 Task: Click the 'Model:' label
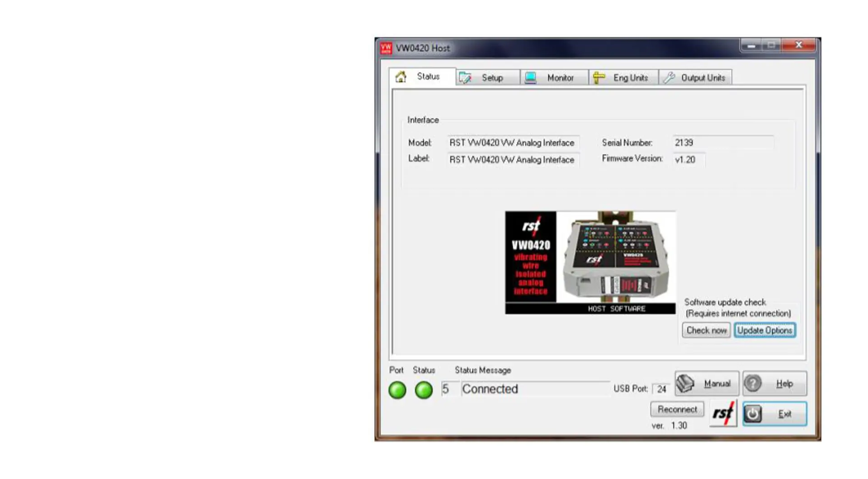click(x=420, y=143)
